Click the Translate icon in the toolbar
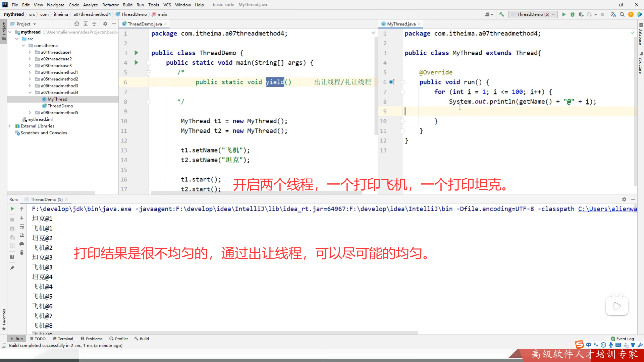 point(613,14)
